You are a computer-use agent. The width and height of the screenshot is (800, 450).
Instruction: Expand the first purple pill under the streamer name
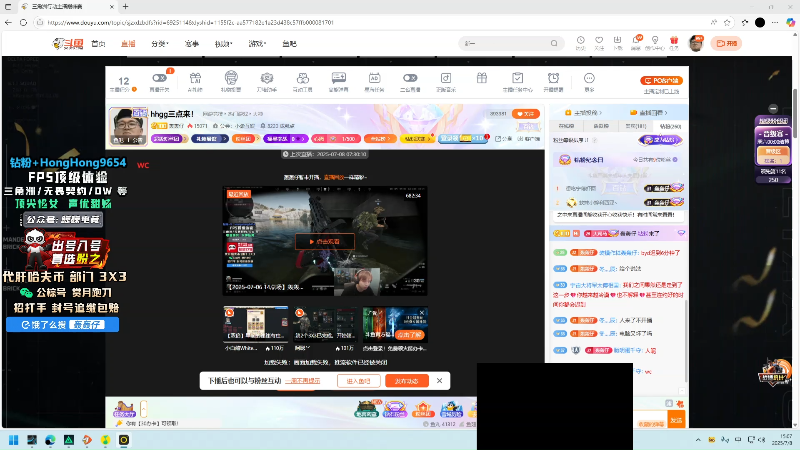tap(170, 139)
